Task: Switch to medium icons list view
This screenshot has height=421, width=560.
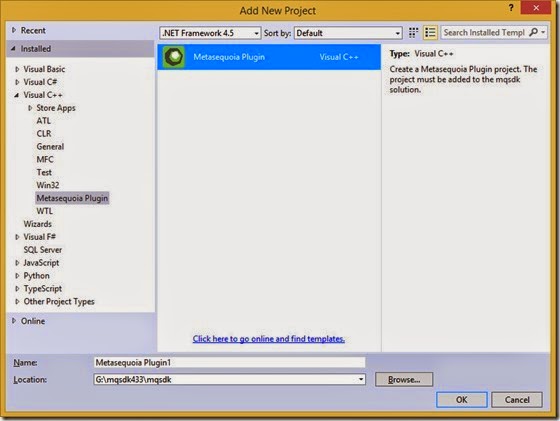Action: 430,33
